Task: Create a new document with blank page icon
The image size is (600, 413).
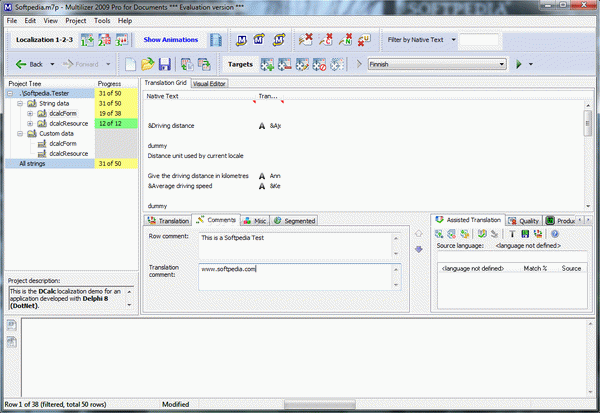Action: [130, 64]
